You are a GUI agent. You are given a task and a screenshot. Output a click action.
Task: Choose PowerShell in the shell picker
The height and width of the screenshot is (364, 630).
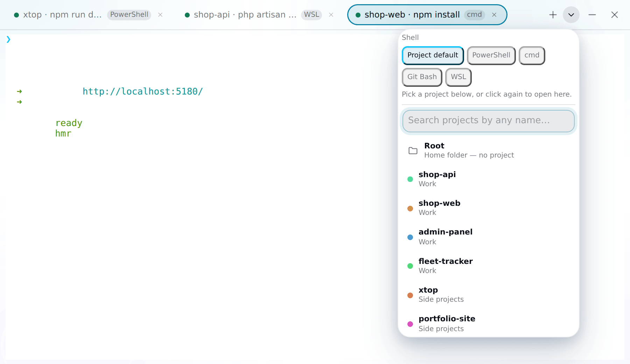point(491,55)
